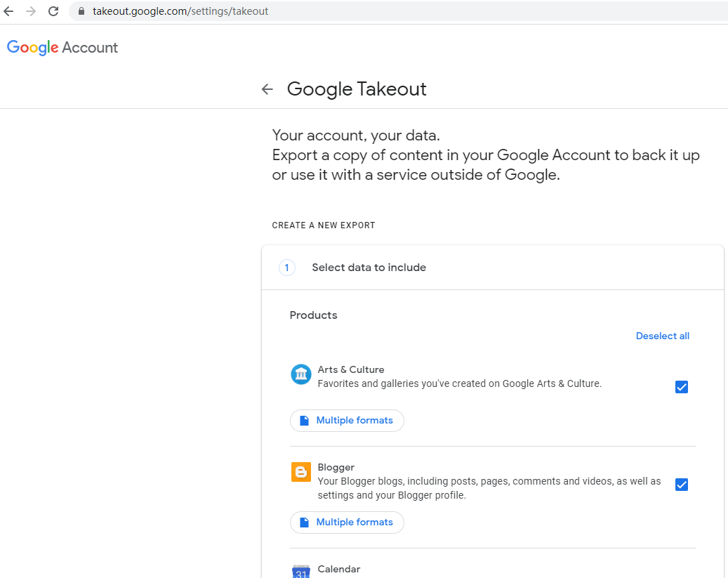Viewport: 728px width, 578px height.
Task: Click the CREATE A NEW EXPORT heading
Action: tap(323, 225)
